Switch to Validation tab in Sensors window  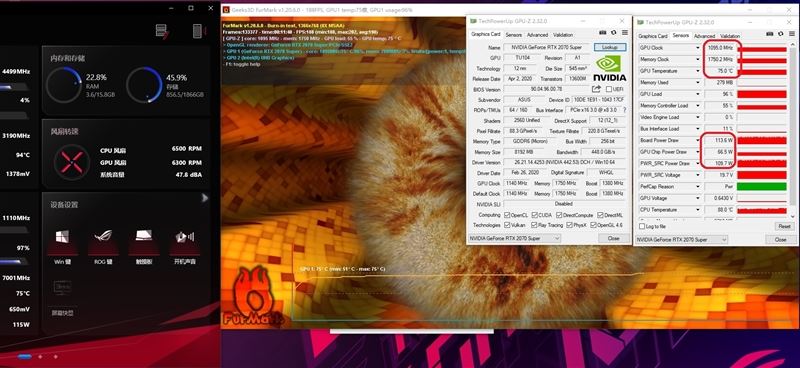[x=730, y=36]
